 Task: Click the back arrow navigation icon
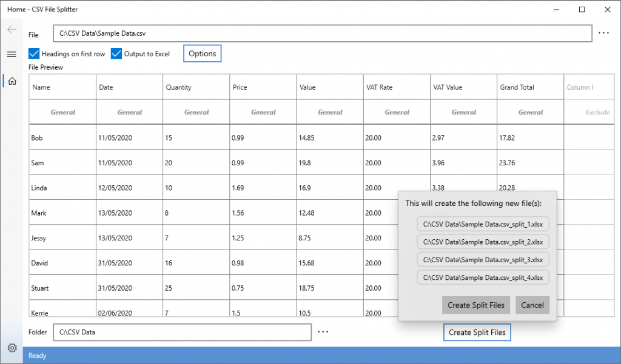(12, 30)
